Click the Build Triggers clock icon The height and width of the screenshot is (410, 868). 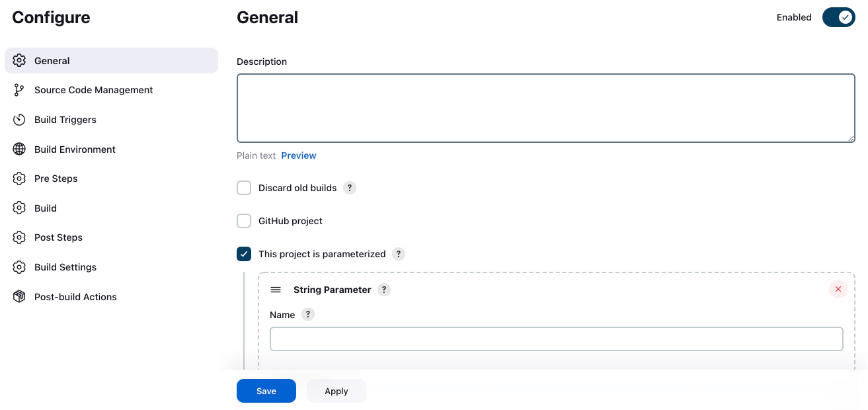pos(19,120)
